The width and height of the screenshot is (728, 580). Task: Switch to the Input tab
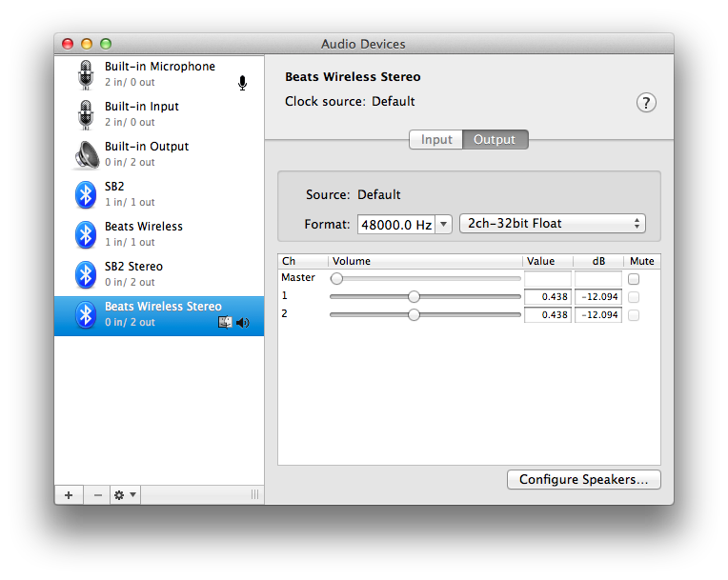[x=436, y=140]
